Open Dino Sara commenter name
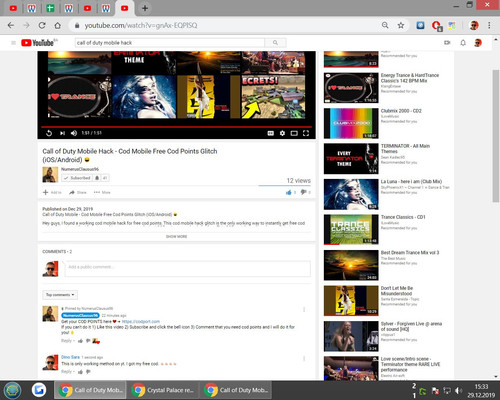 coord(70,357)
